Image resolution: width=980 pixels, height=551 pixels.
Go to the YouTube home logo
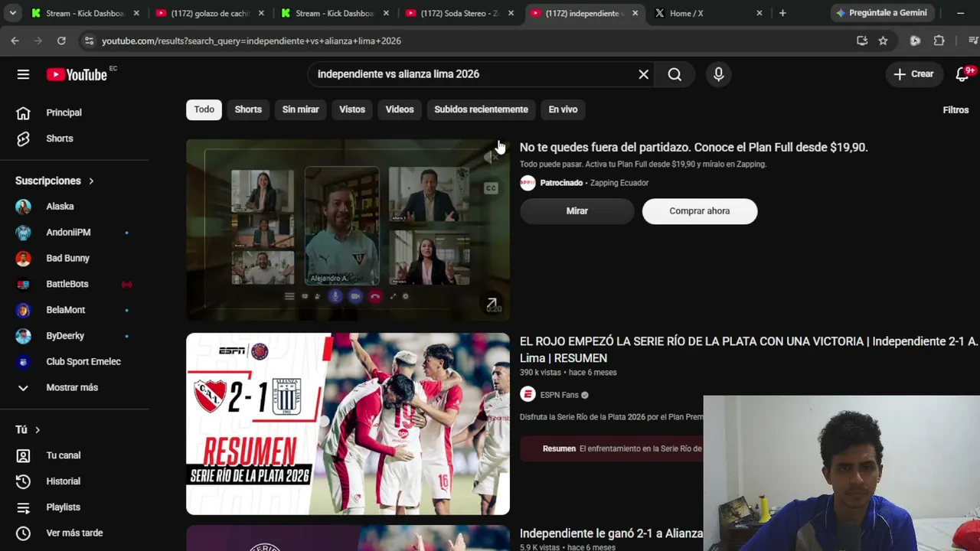[77, 74]
